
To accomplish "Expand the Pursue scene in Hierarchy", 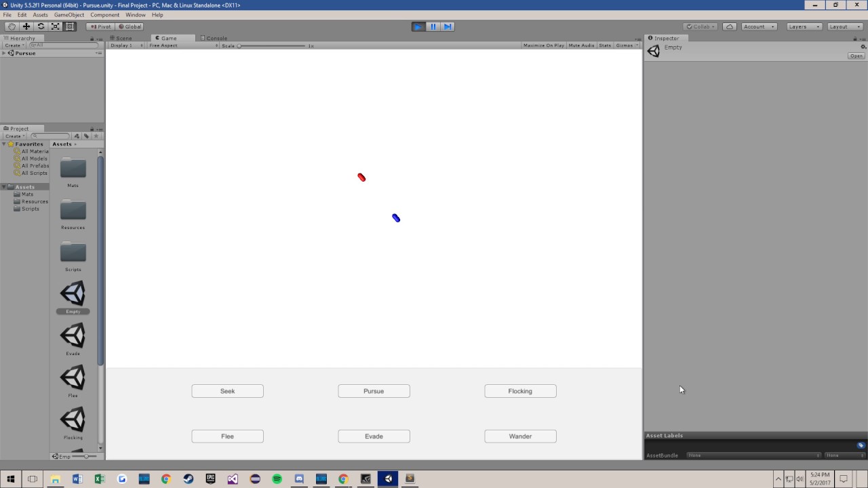I will [4, 53].
